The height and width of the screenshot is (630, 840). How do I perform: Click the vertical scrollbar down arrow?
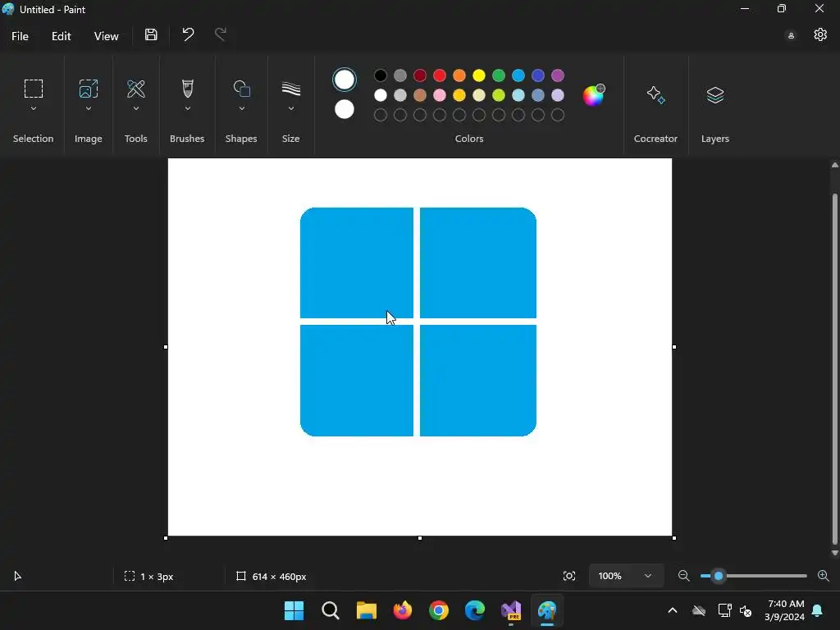pyautogui.click(x=834, y=553)
